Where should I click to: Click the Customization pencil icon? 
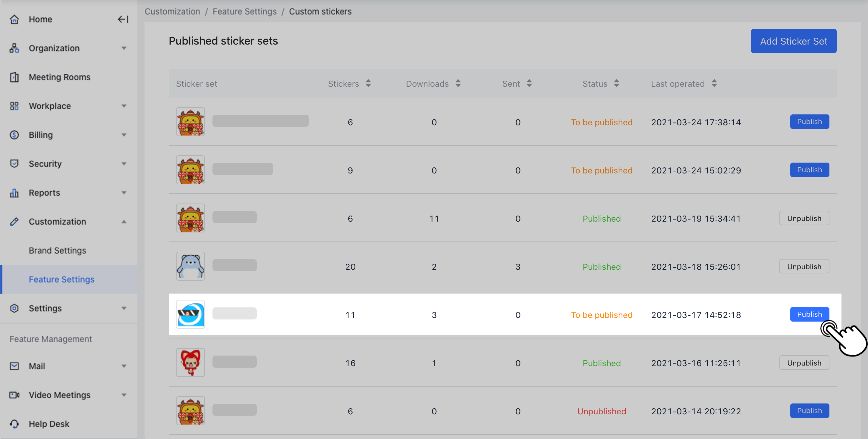(x=14, y=222)
